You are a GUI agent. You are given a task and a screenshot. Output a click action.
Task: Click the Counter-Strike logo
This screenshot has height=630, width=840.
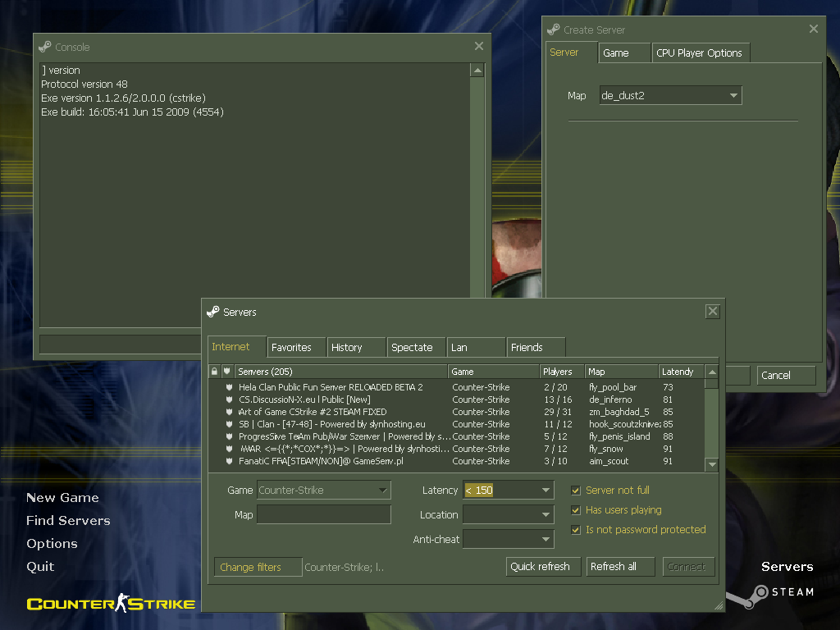[x=111, y=603]
